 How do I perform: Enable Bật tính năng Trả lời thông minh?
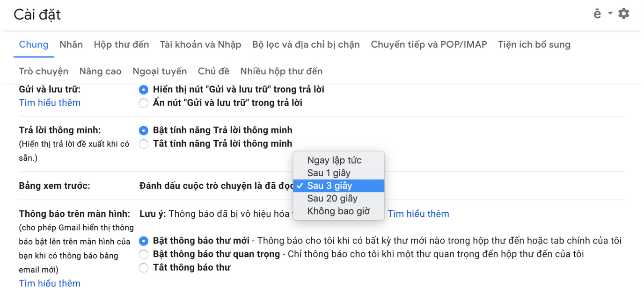click(x=144, y=130)
